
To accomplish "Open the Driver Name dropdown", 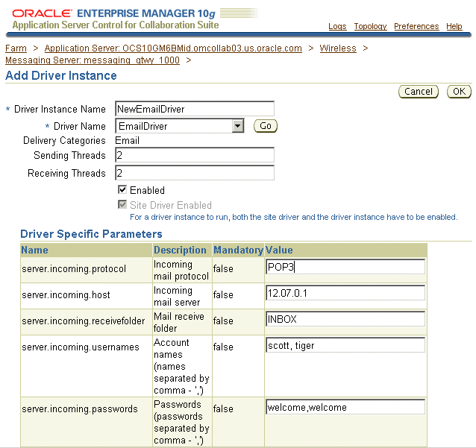I will pyautogui.click(x=237, y=126).
